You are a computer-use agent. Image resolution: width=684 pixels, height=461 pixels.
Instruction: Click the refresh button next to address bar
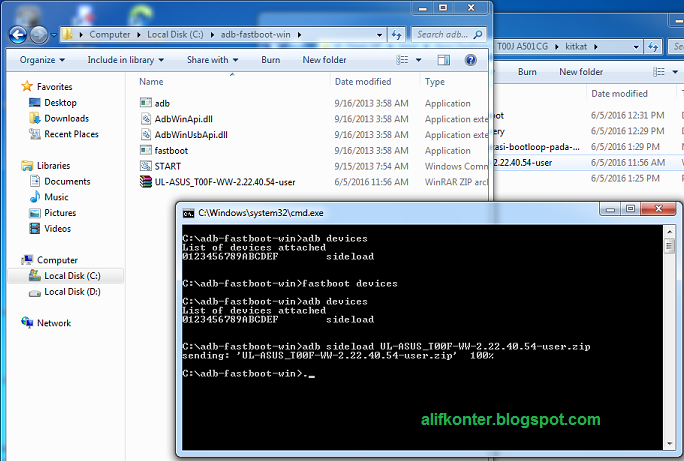(397, 35)
